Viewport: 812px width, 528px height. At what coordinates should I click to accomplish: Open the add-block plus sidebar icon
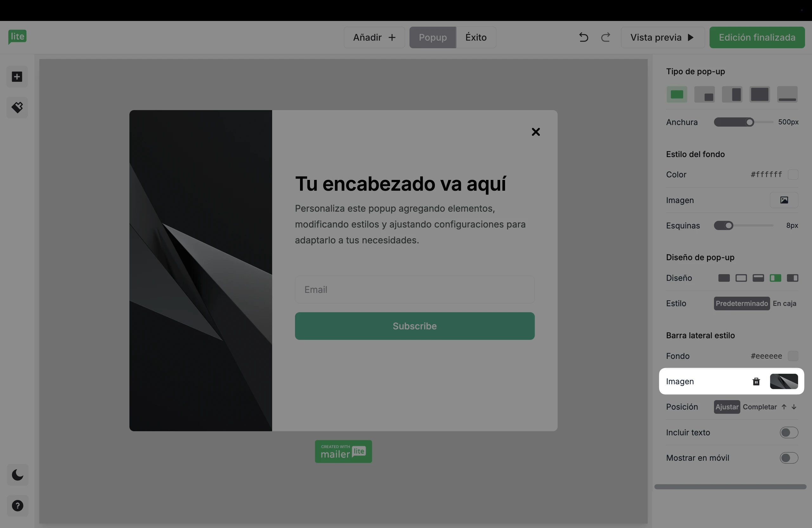tap(17, 77)
